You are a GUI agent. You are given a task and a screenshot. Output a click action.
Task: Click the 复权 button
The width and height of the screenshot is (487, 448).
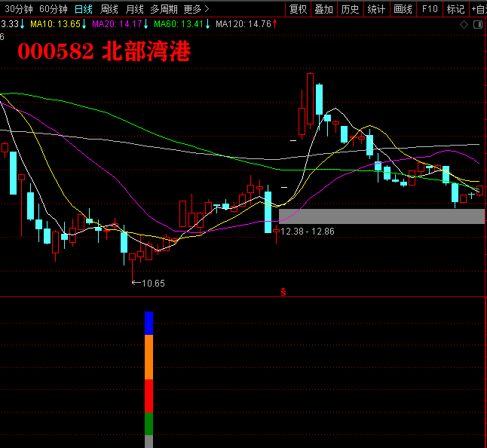pyautogui.click(x=299, y=9)
